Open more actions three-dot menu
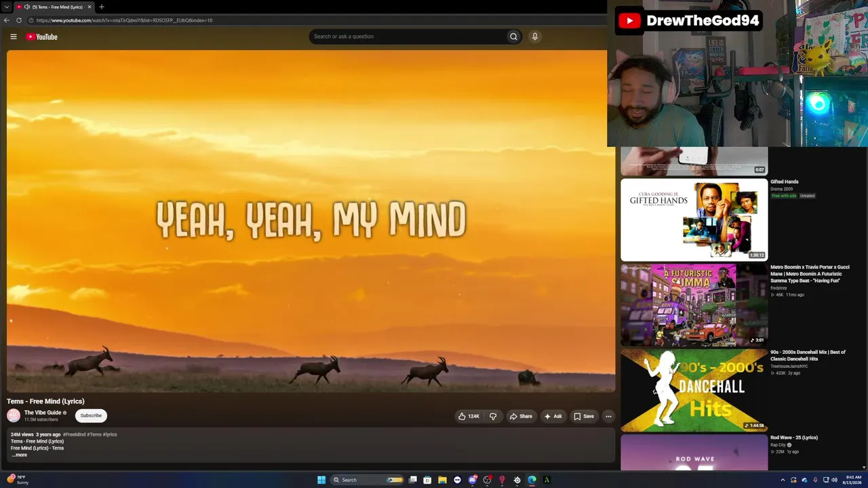The height and width of the screenshot is (488, 868). 608,416
